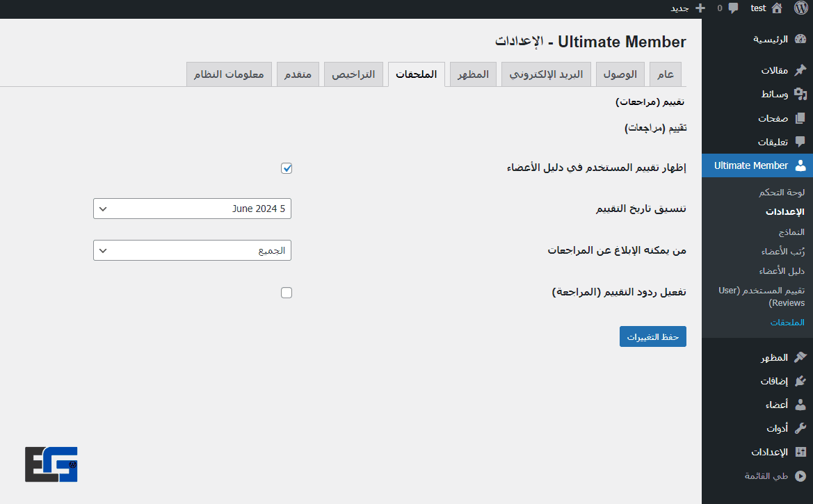This screenshot has width=813, height=504.
Task: Switch to the عام (General) tab
Action: pyautogui.click(x=665, y=74)
